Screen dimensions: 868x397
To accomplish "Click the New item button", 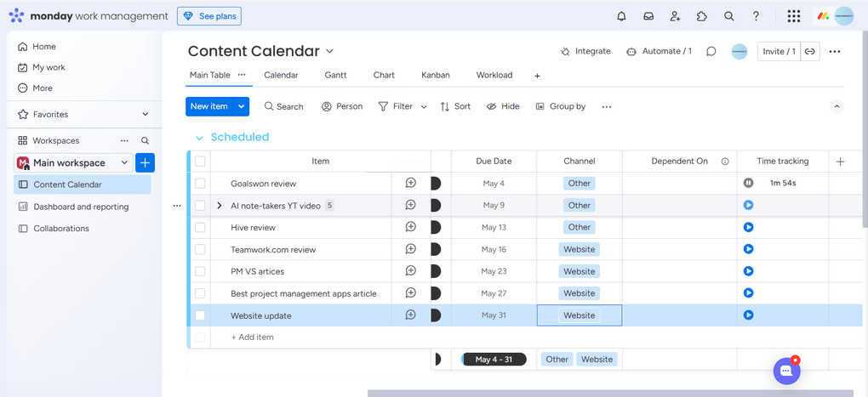I will pos(209,107).
